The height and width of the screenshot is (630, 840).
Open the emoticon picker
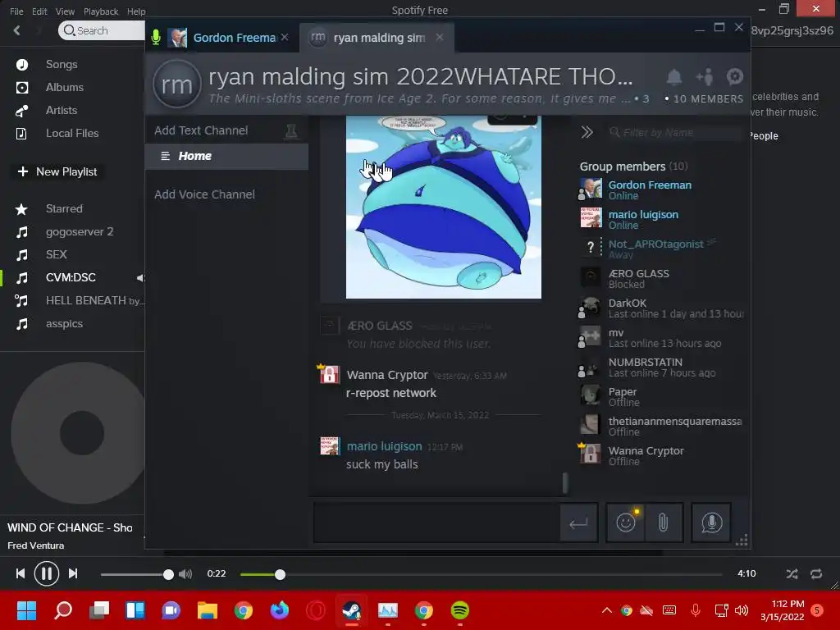coord(626,523)
